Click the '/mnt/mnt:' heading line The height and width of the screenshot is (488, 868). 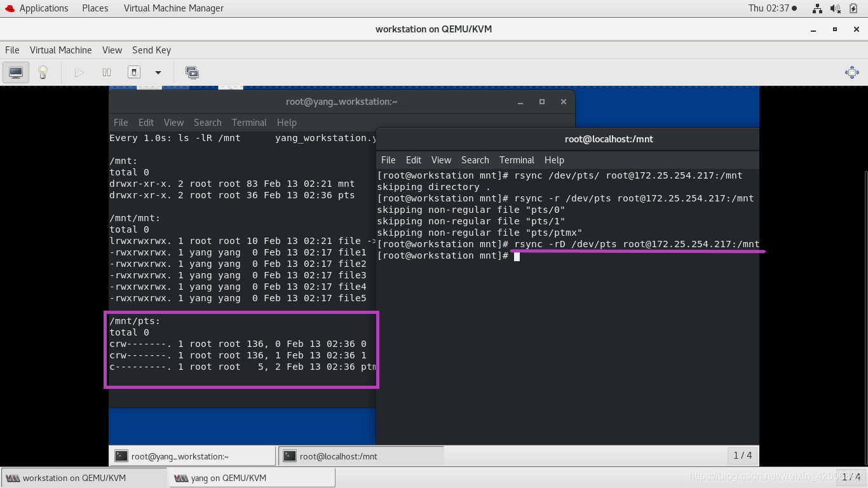pos(135,218)
